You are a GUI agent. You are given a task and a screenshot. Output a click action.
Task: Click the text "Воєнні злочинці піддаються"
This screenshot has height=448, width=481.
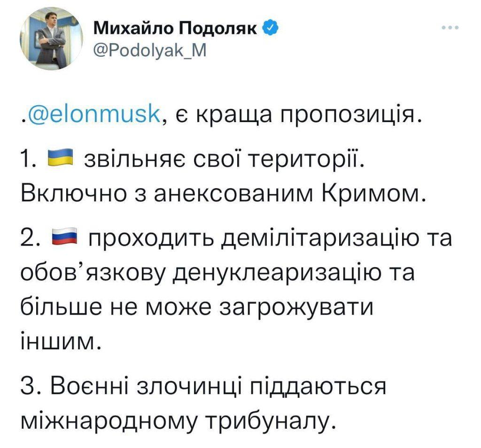point(218,386)
